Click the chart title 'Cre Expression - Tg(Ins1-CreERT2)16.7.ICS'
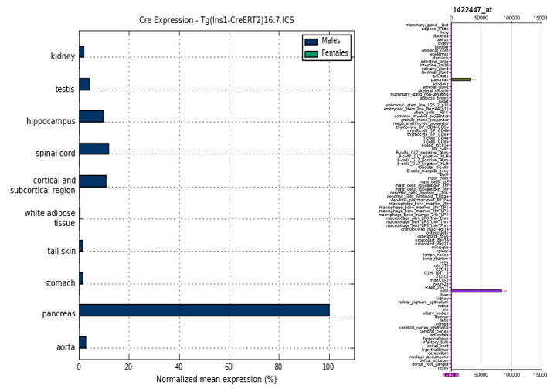This screenshot has height=392, width=547. tap(216, 20)
